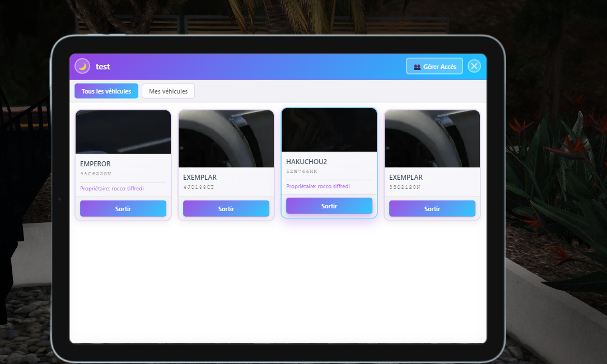This screenshot has width=607, height=364.
Task: Click the owner label on the EMPEROR card
Action: point(112,189)
